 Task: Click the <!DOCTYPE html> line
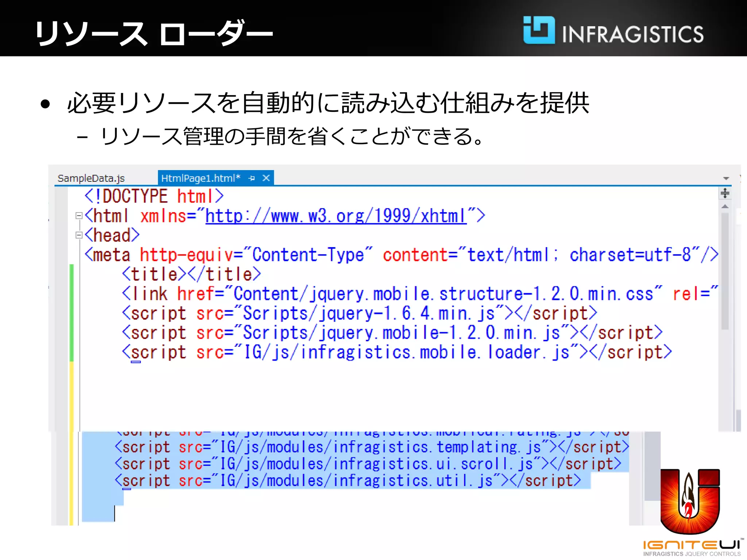pos(154,196)
